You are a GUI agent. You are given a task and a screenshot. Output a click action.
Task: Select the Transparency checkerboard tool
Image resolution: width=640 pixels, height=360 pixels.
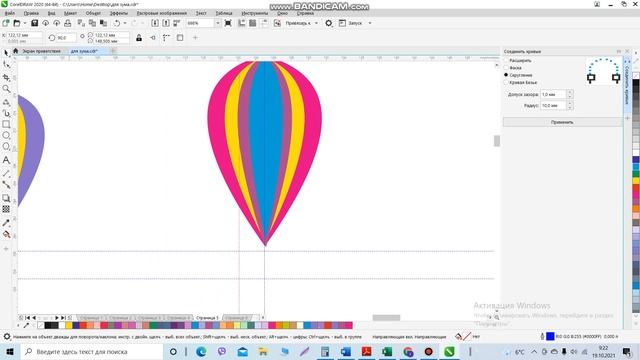[6, 209]
